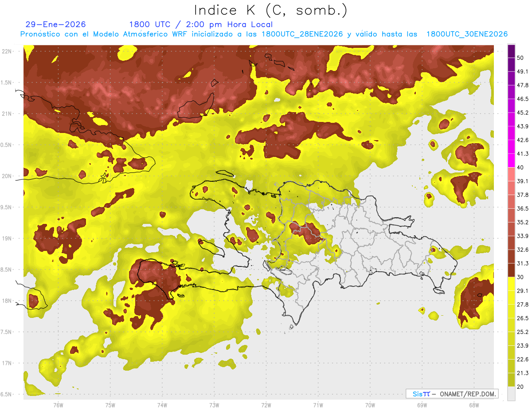This screenshot has height=411, width=532.
Task: Click the bright yellow swatch between 29.1 and 30
Action: [511, 284]
